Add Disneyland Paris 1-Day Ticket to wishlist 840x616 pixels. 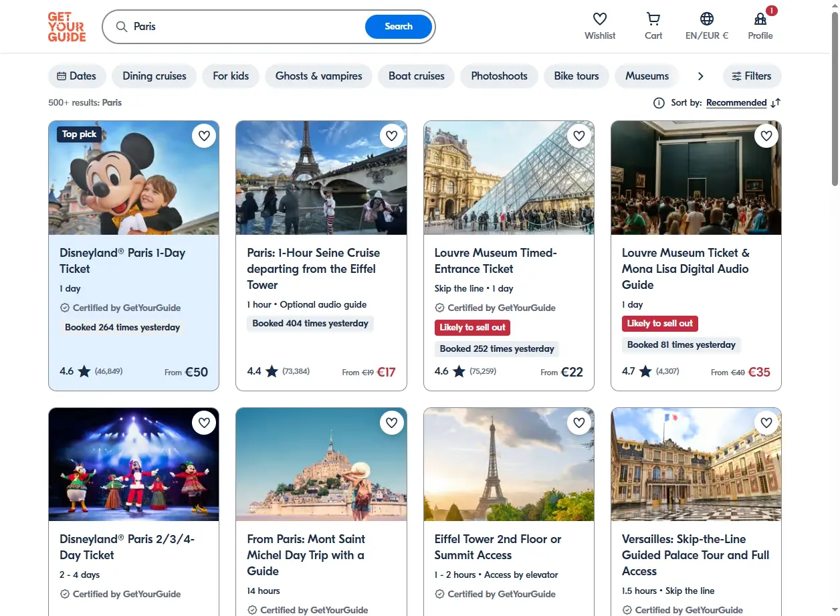click(x=204, y=136)
